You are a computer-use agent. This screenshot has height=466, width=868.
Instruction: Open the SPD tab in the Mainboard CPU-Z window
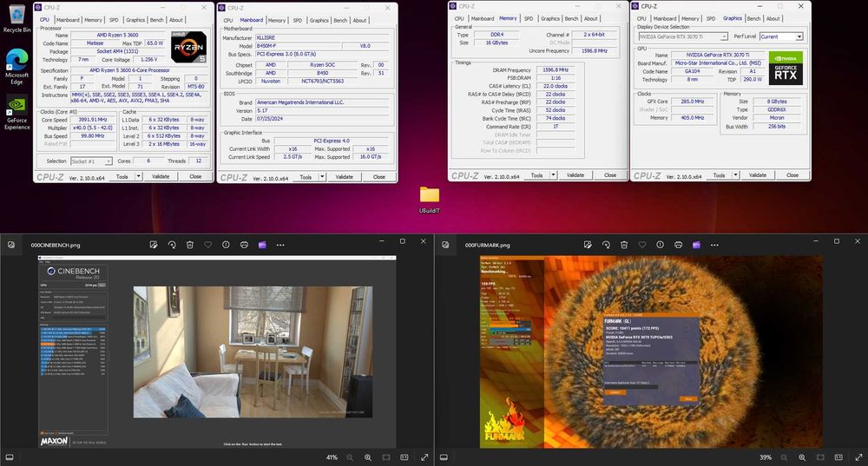pyautogui.click(x=297, y=20)
